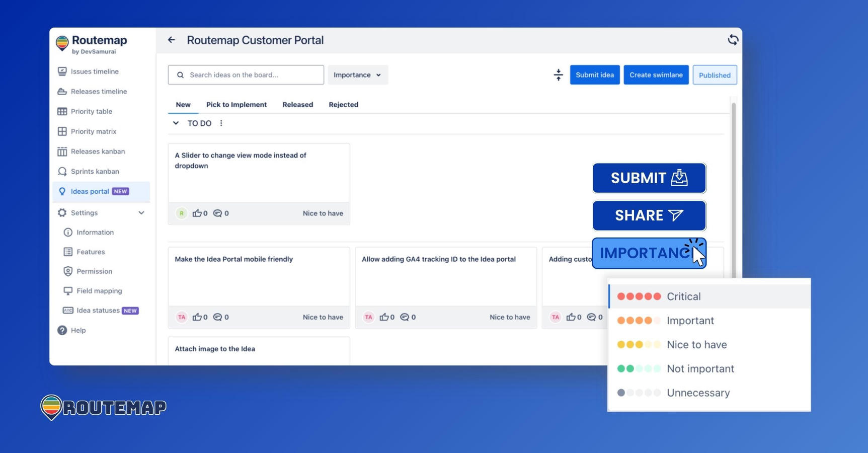Open the 'Attach image to the Idea' card
868x453 pixels.
(x=259, y=351)
